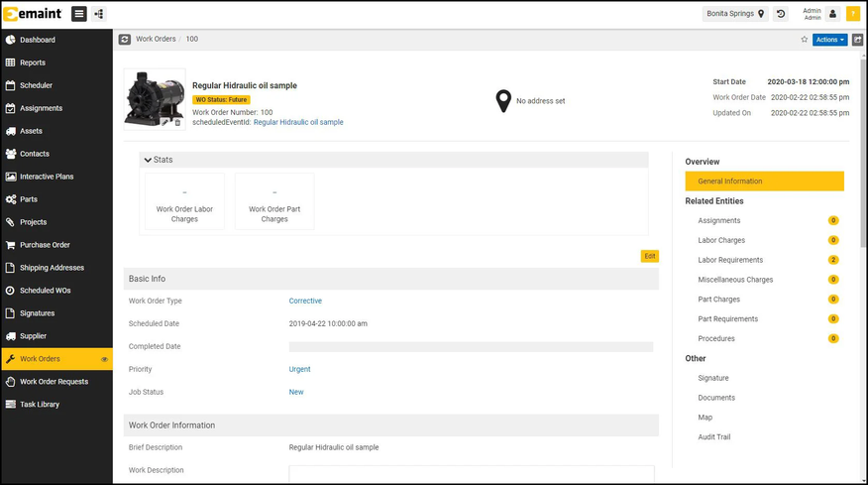Toggle the hamburger sidebar menu button
The width and height of the screenshot is (868, 485).
point(78,14)
